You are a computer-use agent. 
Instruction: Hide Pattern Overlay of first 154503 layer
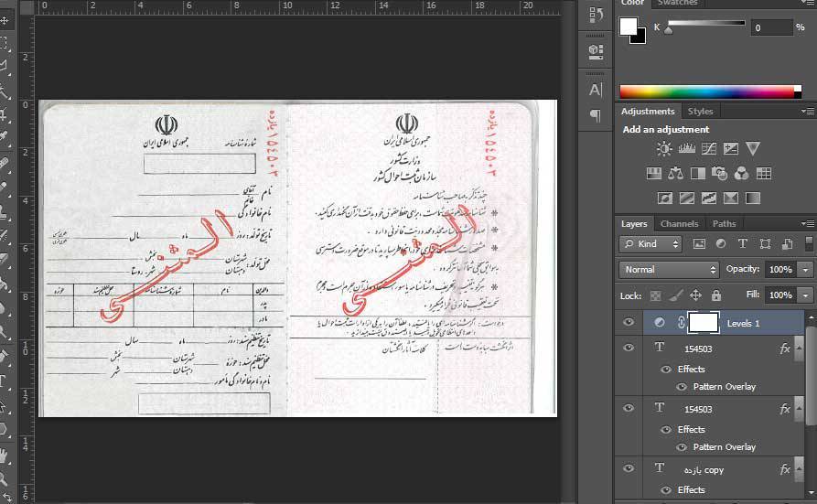pyautogui.click(x=682, y=387)
